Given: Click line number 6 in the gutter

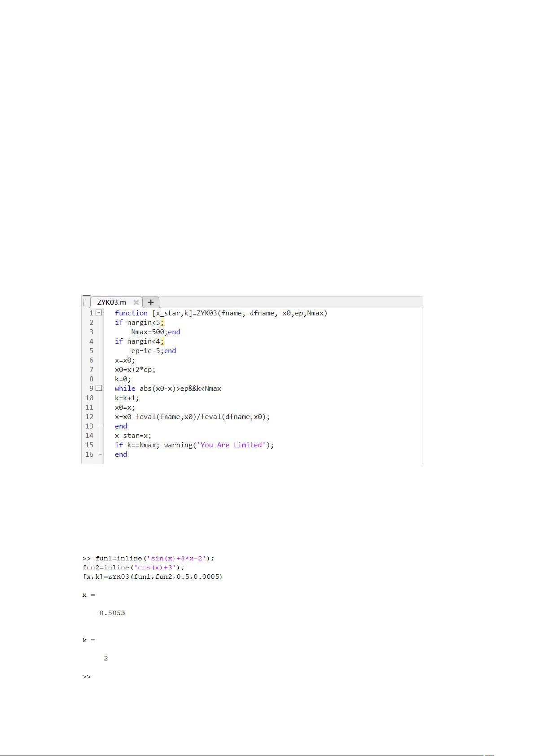Looking at the screenshot, I should [91, 360].
